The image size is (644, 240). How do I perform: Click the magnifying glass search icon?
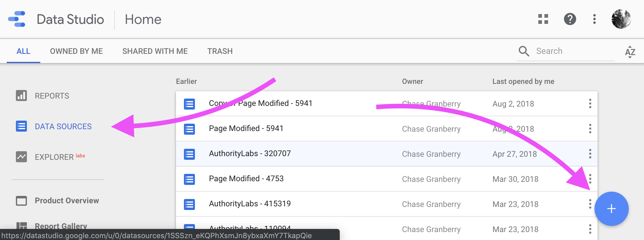[524, 51]
